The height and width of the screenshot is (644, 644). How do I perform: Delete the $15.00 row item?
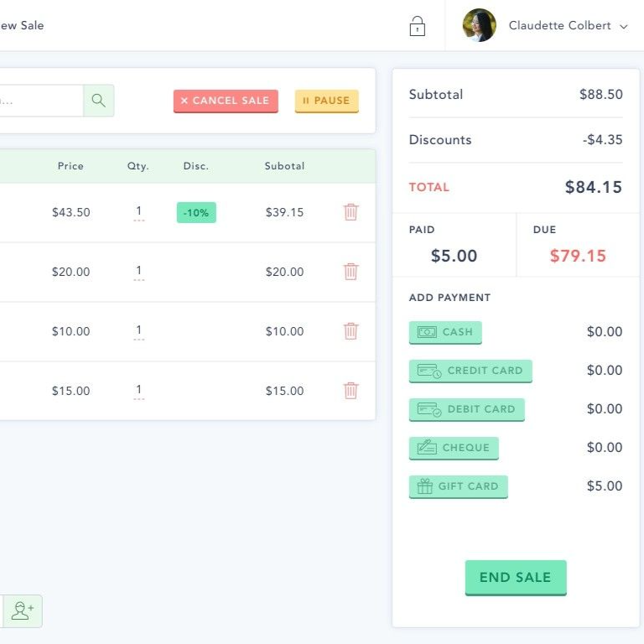pyautogui.click(x=351, y=391)
